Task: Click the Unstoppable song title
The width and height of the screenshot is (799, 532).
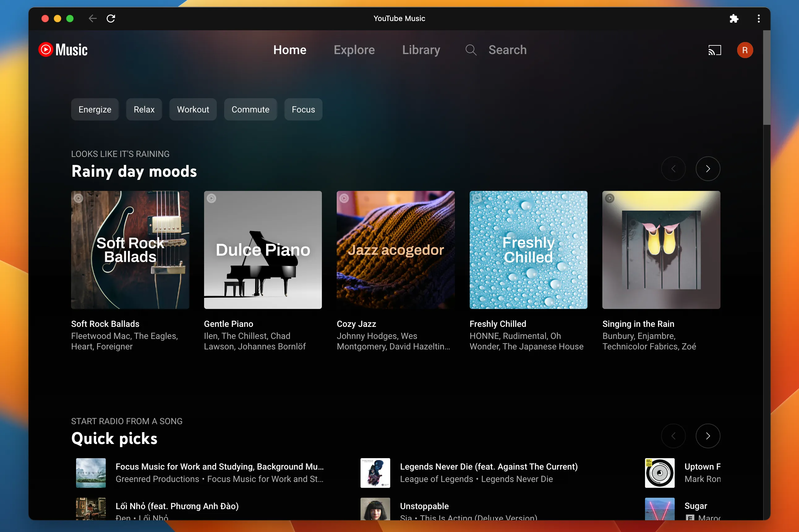Action: pos(424,506)
